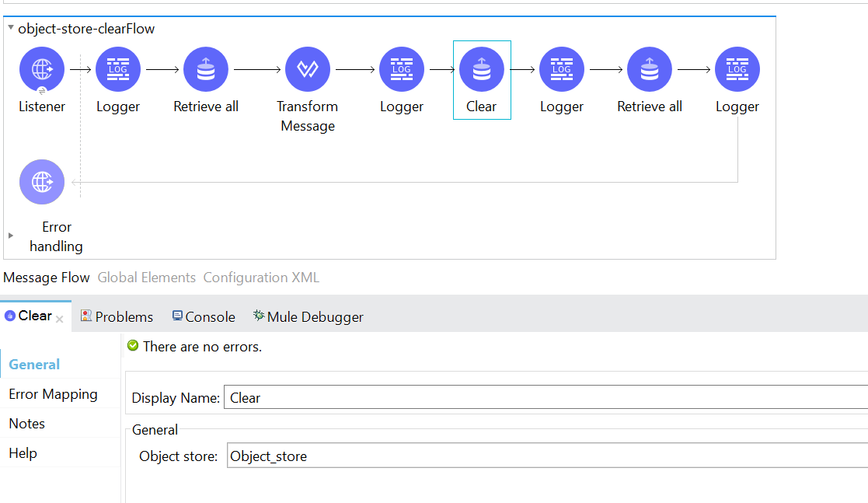Select the first Retrieve all node

pyautogui.click(x=206, y=69)
